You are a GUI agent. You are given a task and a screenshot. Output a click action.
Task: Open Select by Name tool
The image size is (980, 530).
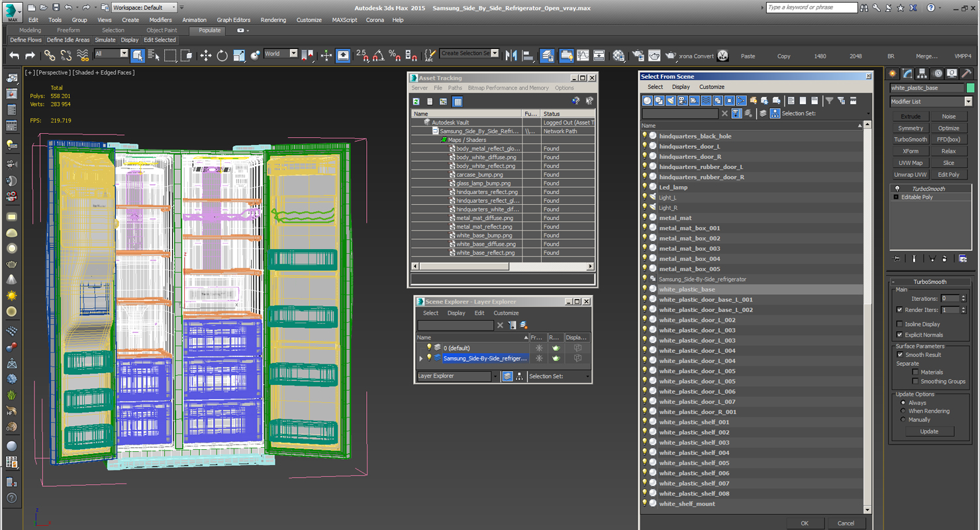(154, 56)
